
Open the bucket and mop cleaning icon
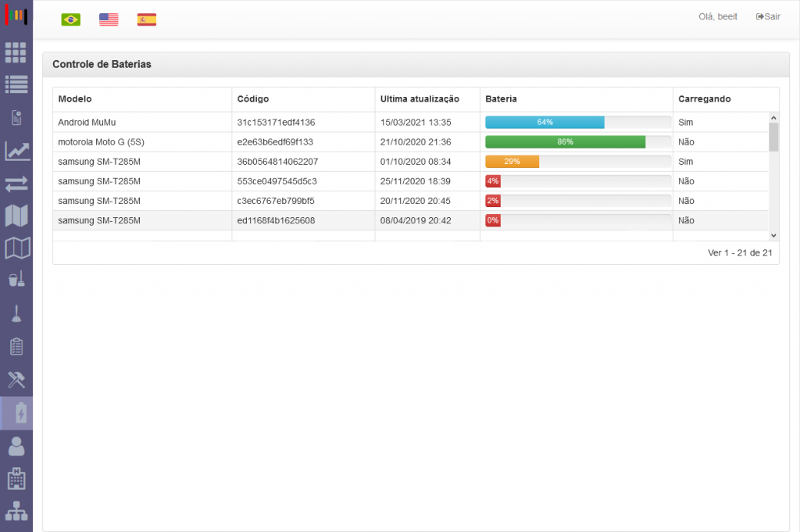pyautogui.click(x=16, y=280)
